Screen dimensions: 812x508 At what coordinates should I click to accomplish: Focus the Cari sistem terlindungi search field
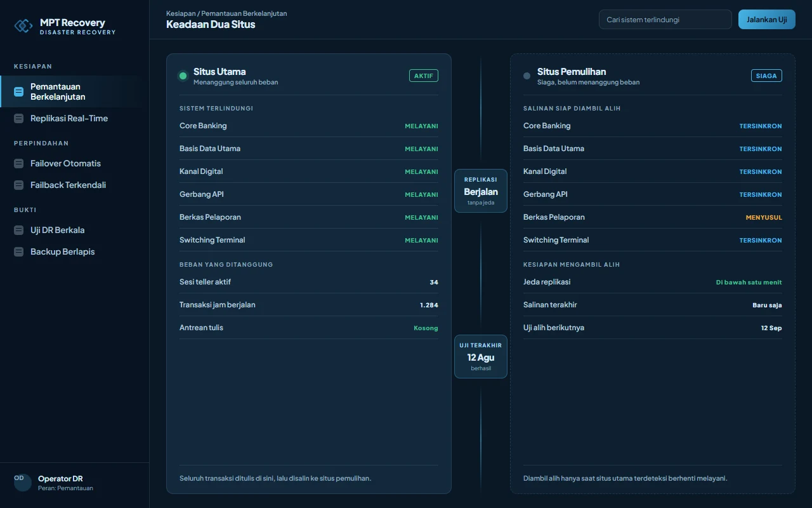click(665, 20)
